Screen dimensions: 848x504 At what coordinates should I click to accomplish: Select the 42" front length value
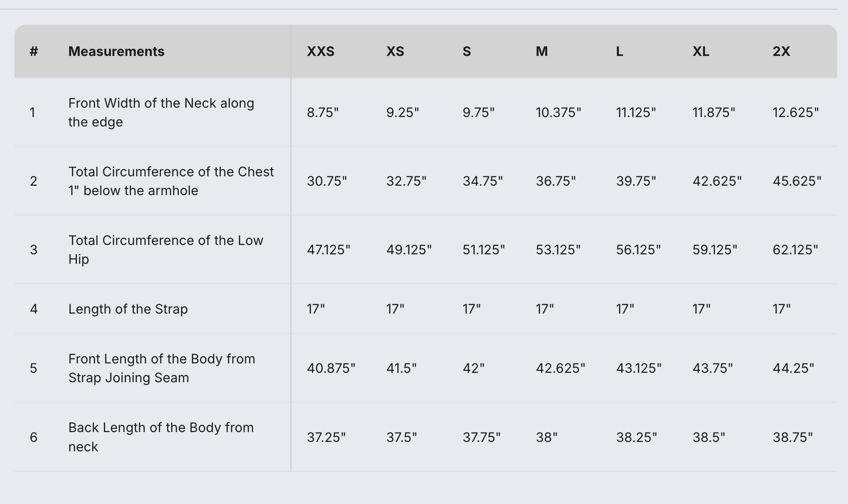click(473, 368)
